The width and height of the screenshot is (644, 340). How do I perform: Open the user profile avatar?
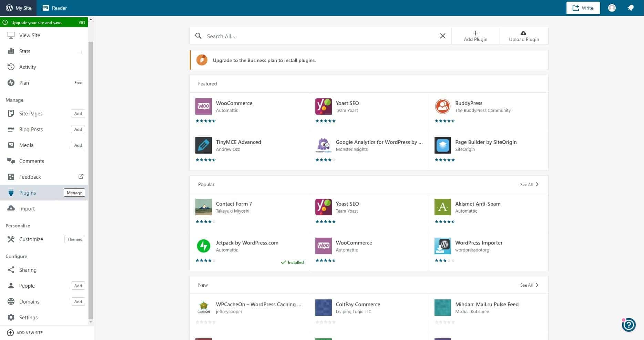[x=612, y=8]
